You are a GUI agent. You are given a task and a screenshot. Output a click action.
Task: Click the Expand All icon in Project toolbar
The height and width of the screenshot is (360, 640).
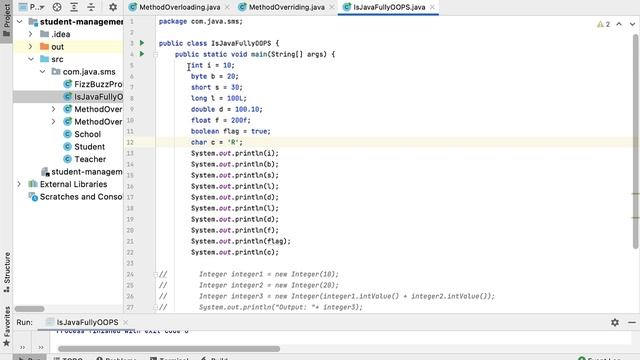point(74,7)
